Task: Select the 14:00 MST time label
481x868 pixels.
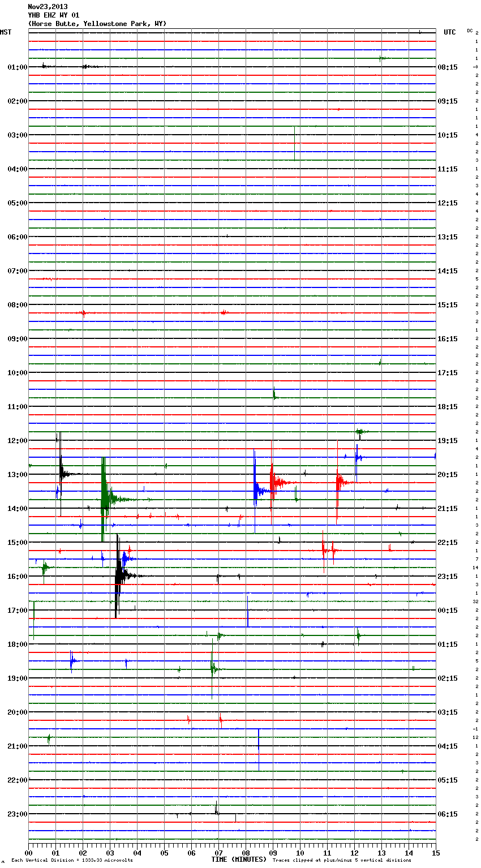Action: click(17, 509)
